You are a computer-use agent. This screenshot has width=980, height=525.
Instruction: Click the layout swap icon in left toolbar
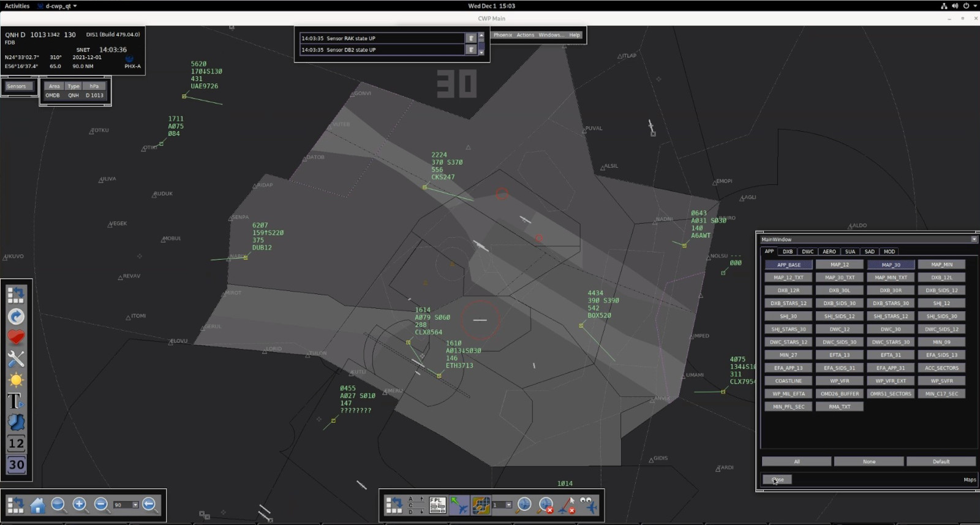click(x=16, y=295)
